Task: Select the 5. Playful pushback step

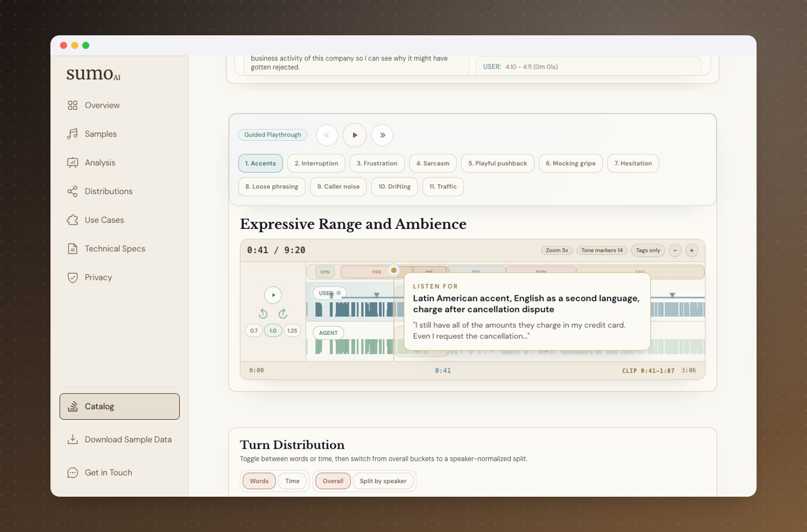Action: pyautogui.click(x=497, y=163)
